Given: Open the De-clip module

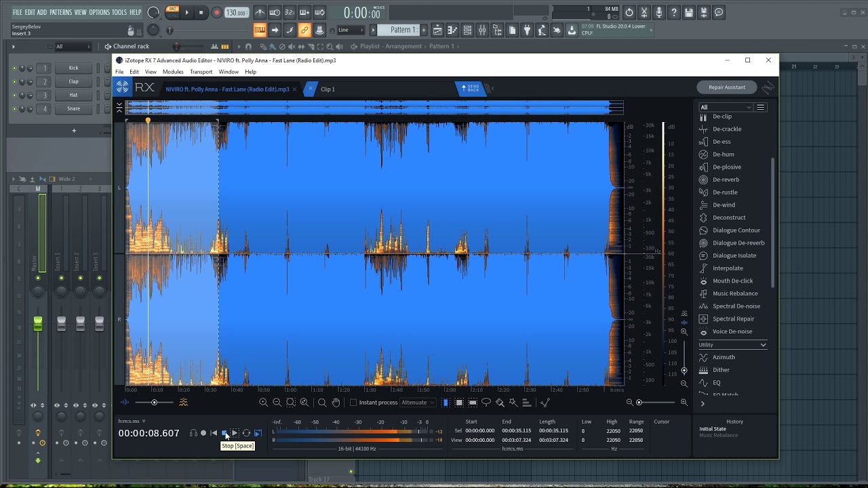Looking at the screenshot, I should click(x=722, y=117).
